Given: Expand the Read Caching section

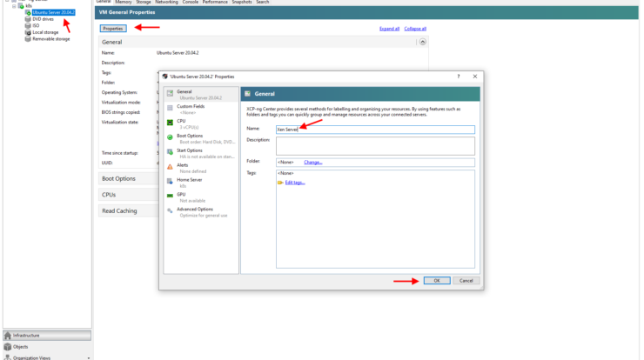Looking at the screenshot, I should (x=121, y=210).
